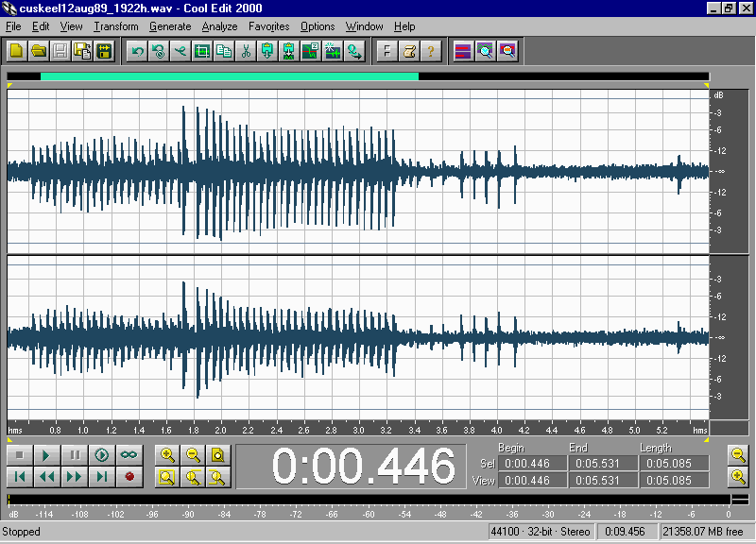Click the Sel Begin time field
The height and width of the screenshot is (544, 756).
pos(533,463)
